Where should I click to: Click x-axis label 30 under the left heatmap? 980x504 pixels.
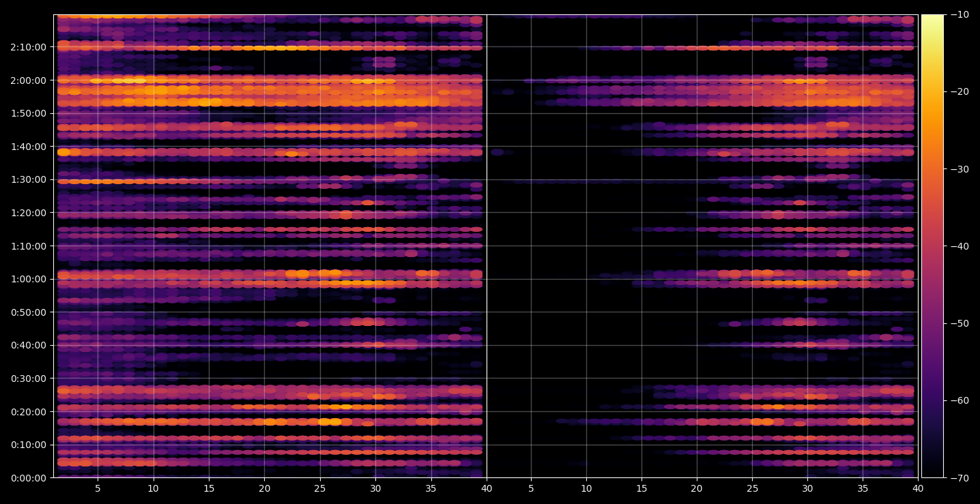[375, 489]
